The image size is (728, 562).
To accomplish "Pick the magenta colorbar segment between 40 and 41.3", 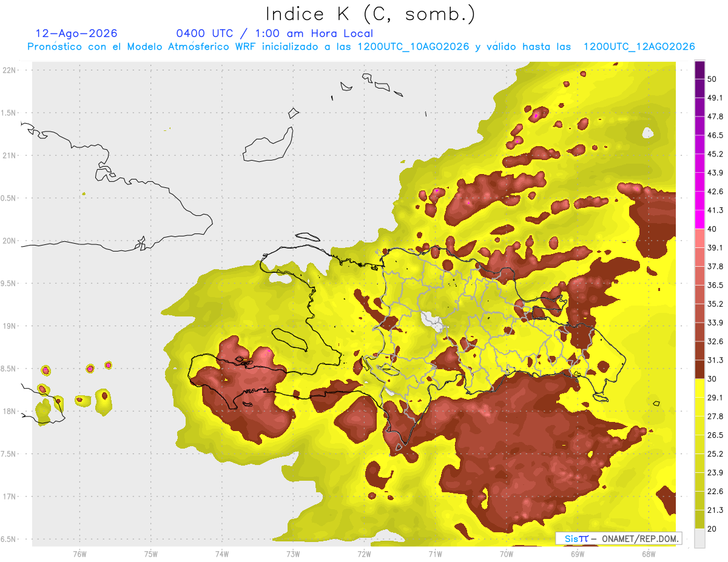I will [x=699, y=219].
